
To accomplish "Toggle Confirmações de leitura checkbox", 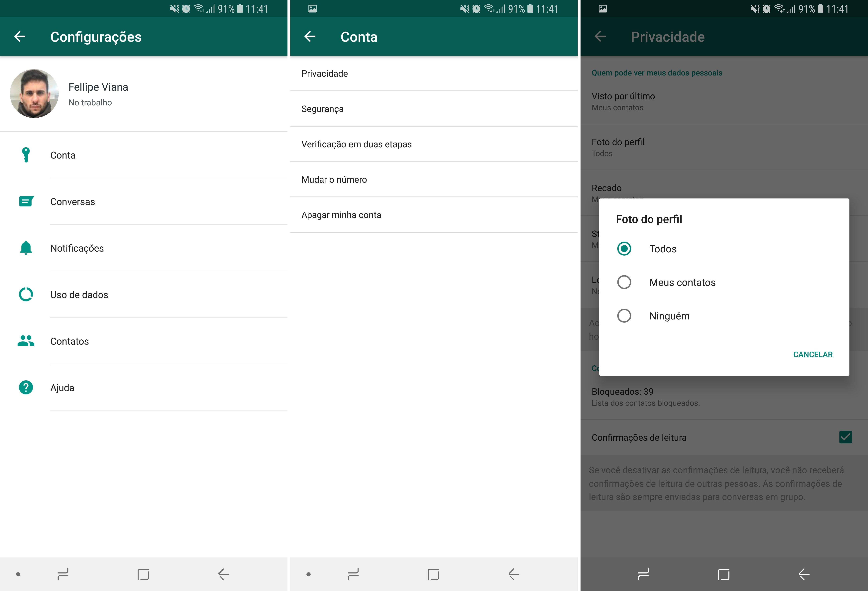I will tap(845, 437).
